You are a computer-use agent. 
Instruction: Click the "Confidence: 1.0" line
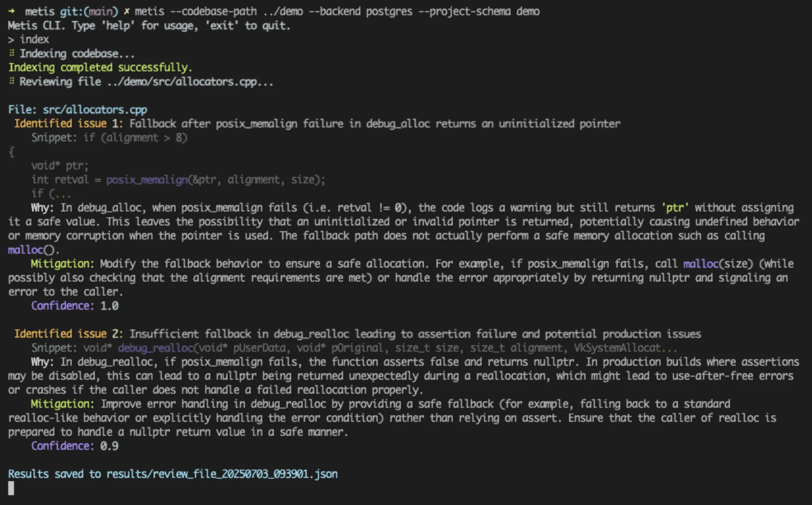[75, 306]
